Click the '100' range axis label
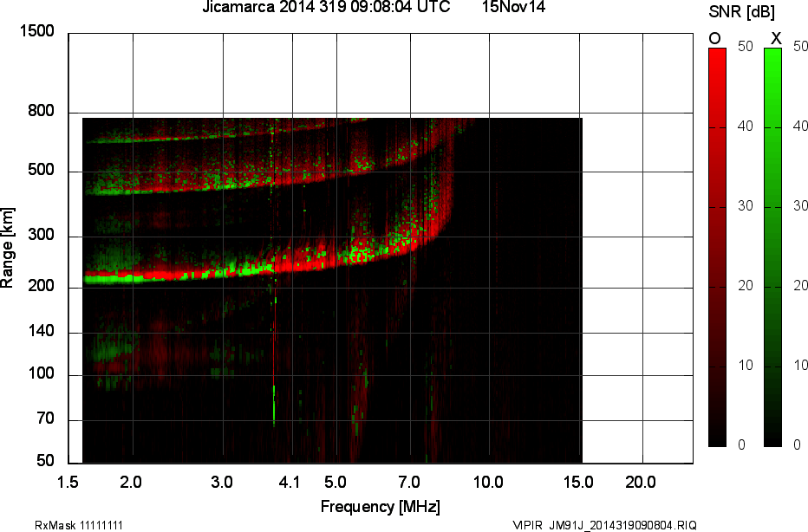808x532 pixels. (41, 373)
